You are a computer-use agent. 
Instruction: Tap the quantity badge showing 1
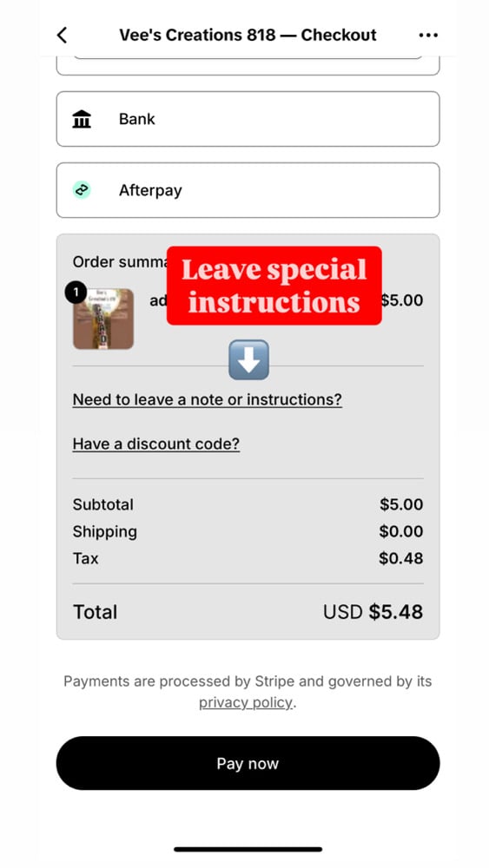(x=76, y=293)
